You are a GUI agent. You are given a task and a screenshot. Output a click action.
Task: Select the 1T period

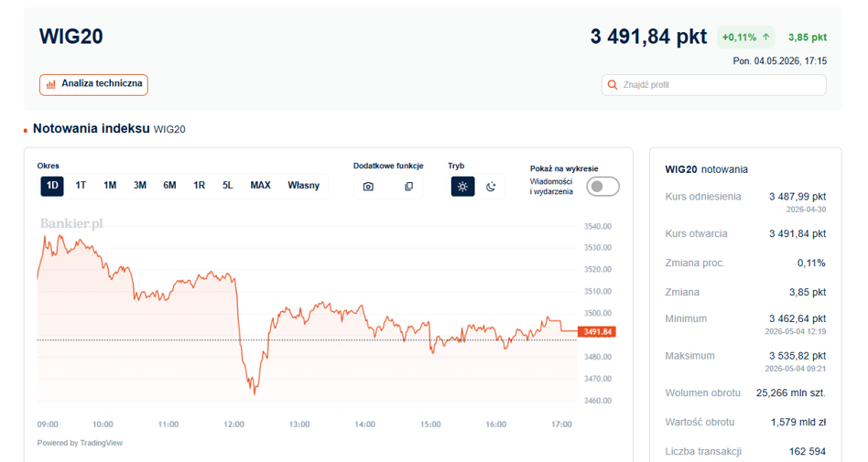81,186
